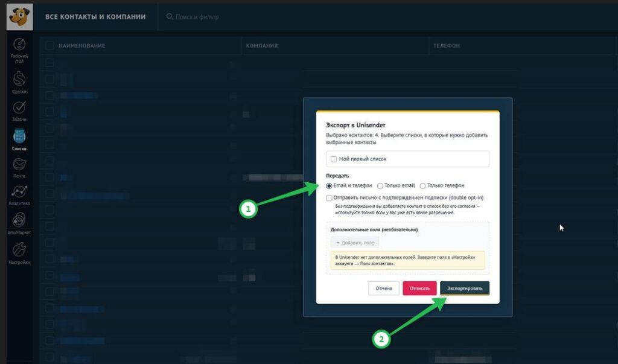Click the Экспорт в Unisender dialog title
Viewport: 618px width, 364px height.
(x=355, y=125)
